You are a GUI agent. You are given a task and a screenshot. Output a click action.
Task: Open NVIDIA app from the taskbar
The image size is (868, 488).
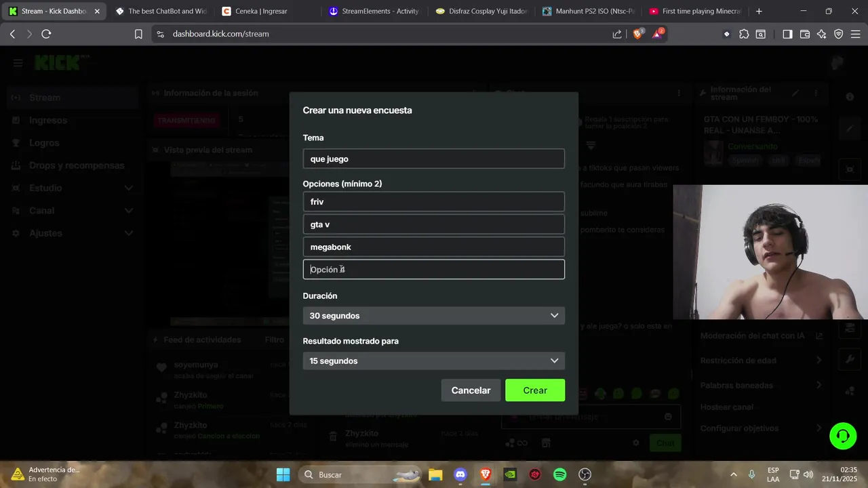tap(510, 474)
